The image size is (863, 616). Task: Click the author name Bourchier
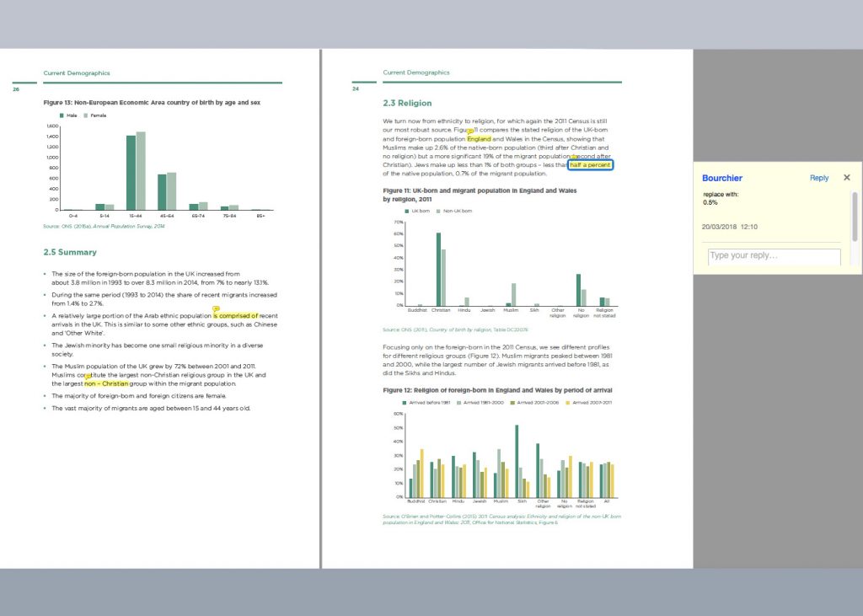(722, 178)
